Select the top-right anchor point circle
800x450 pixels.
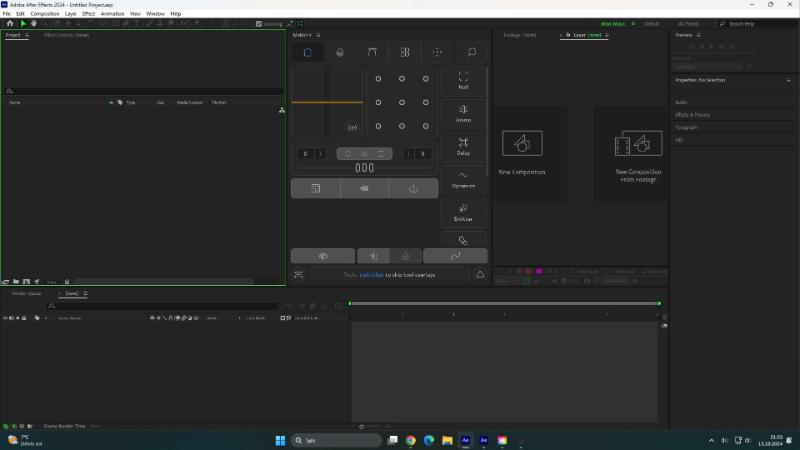pyautogui.click(x=426, y=79)
